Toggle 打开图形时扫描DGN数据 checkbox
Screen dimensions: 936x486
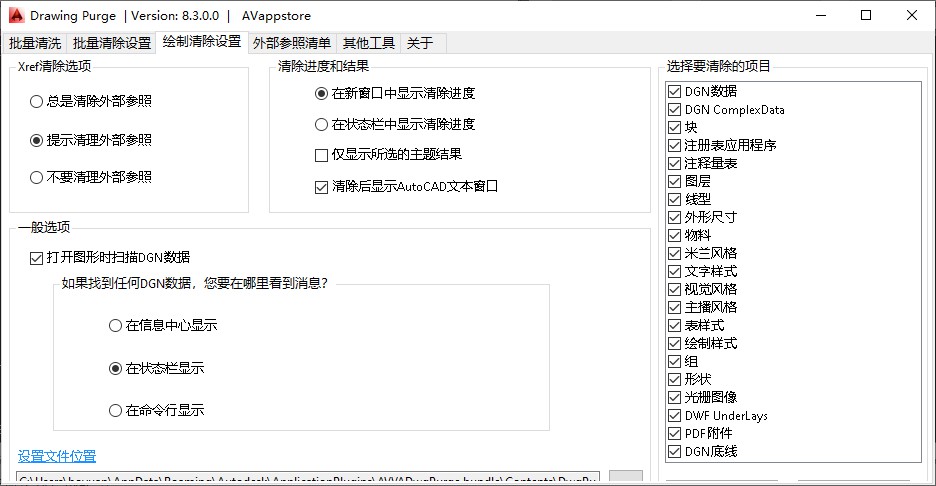pos(37,258)
